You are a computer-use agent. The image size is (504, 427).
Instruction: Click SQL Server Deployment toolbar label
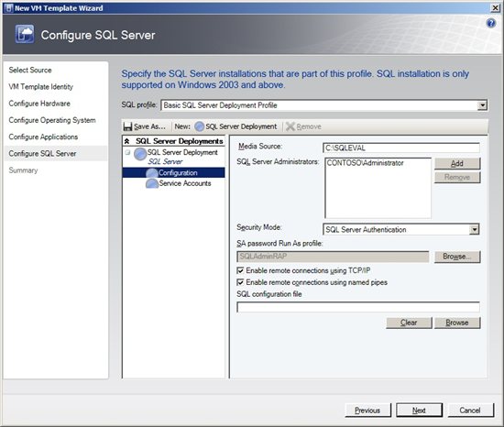[241, 126]
